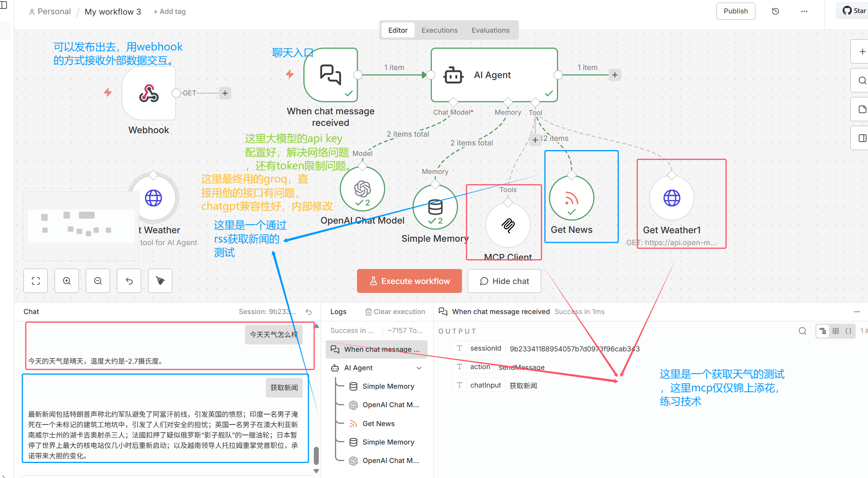Open the Evaluations tab
The image size is (868, 478).
[490, 30]
